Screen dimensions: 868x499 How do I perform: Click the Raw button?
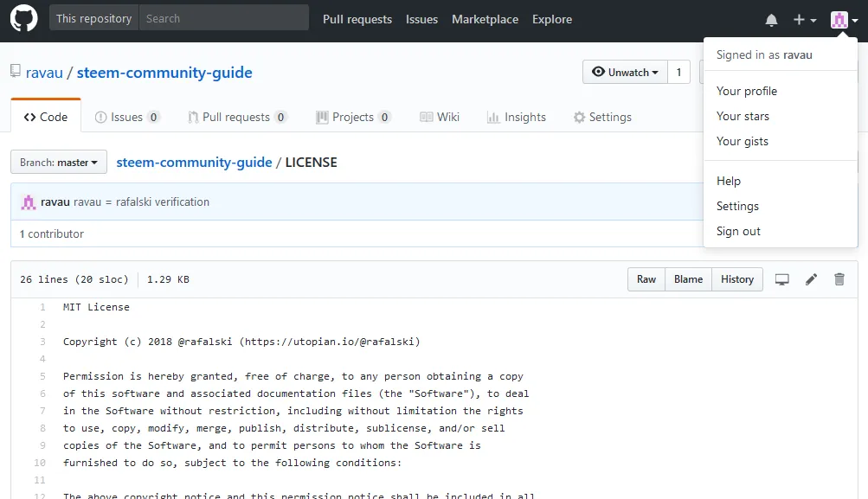click(646, 279)
